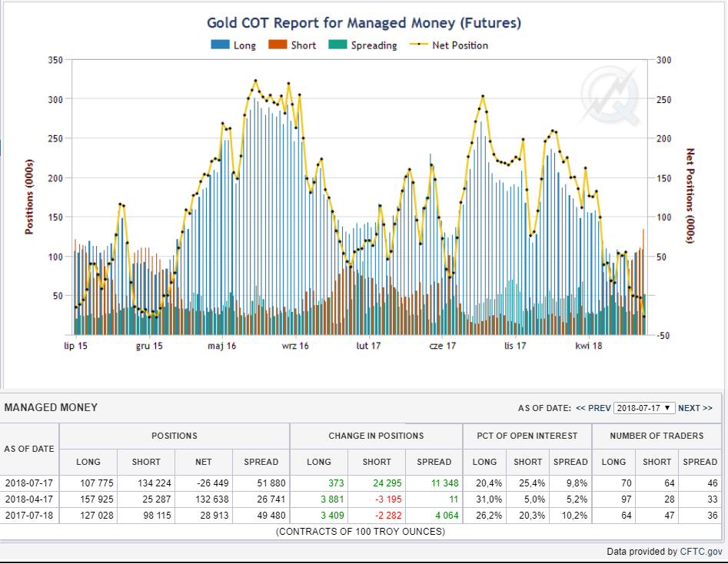Open the As Of Date dropdown 2018-07-17
728x564 pixels.
(644, 408)
